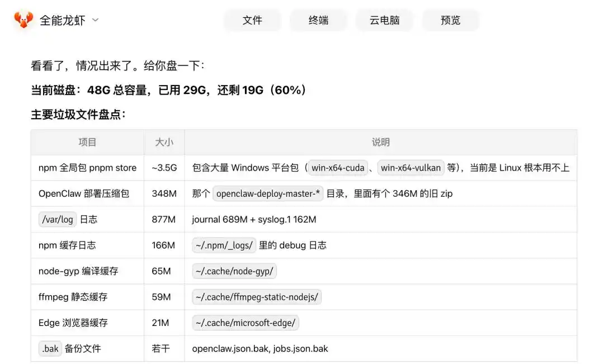
Task: Click the lobster logo icon
Action: tap(23, 20)
